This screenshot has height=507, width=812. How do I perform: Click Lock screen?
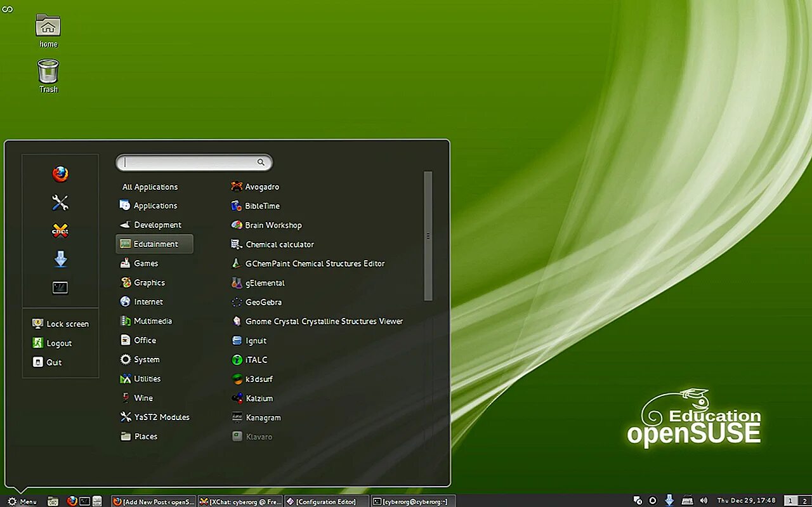(x=60, y=324)
